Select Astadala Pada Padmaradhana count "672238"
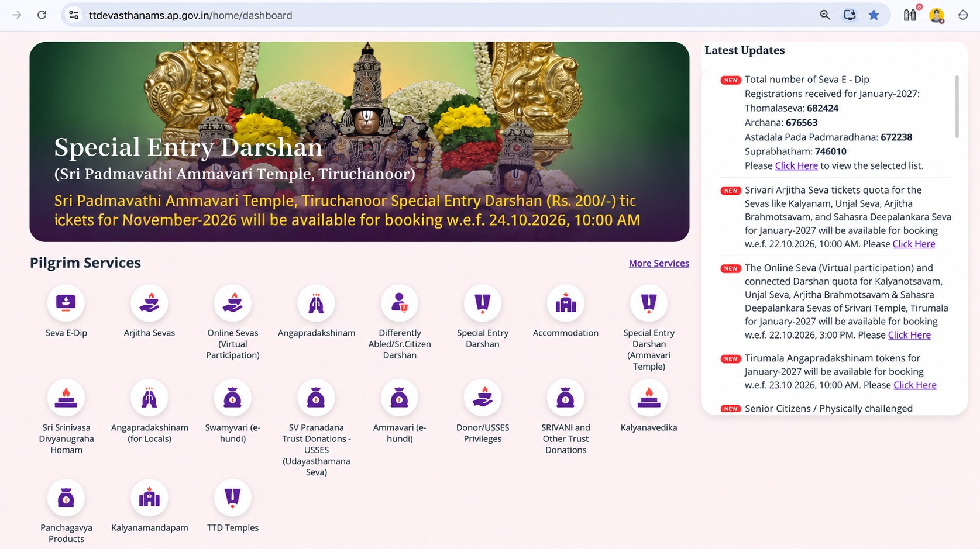Image resolution: width=980 pixels, height=549 pixels. pyautogui.click(x=896, y=137)
